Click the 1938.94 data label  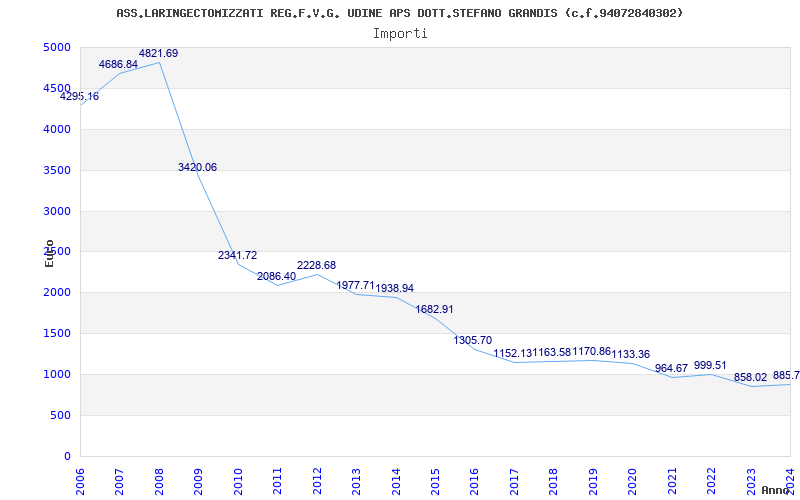coord(395,288)
